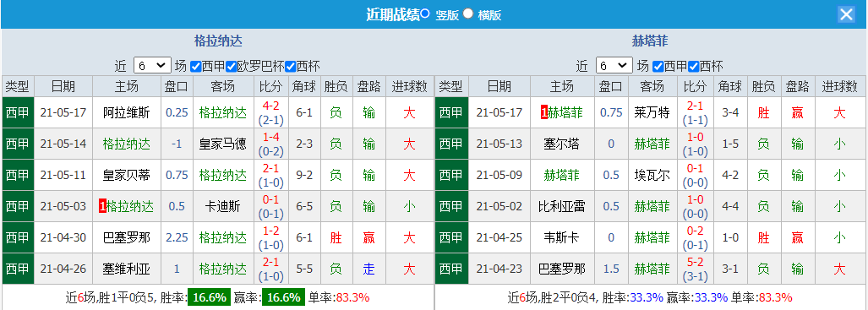Click the 大 goals result in 莱万特 row
This screenshot has height=310, width=868.
(840, 113)
